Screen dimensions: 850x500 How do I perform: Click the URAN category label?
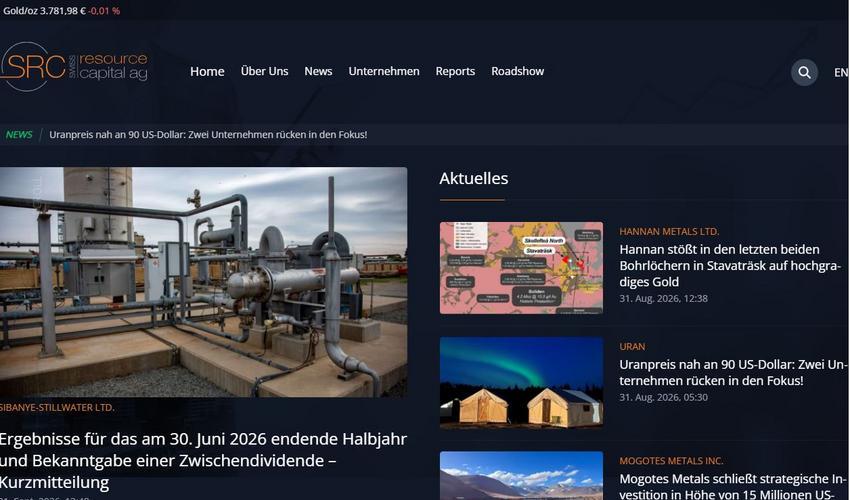pos(632,347)
